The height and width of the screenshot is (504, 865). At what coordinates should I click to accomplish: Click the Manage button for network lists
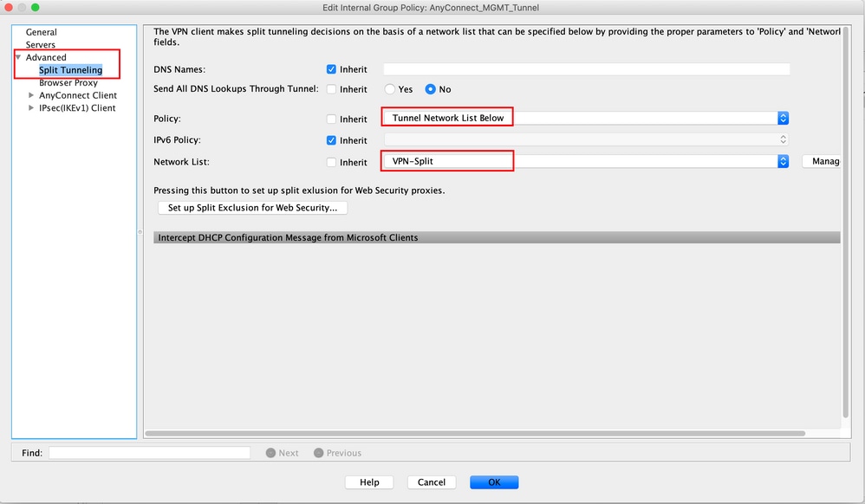point(822,161)
